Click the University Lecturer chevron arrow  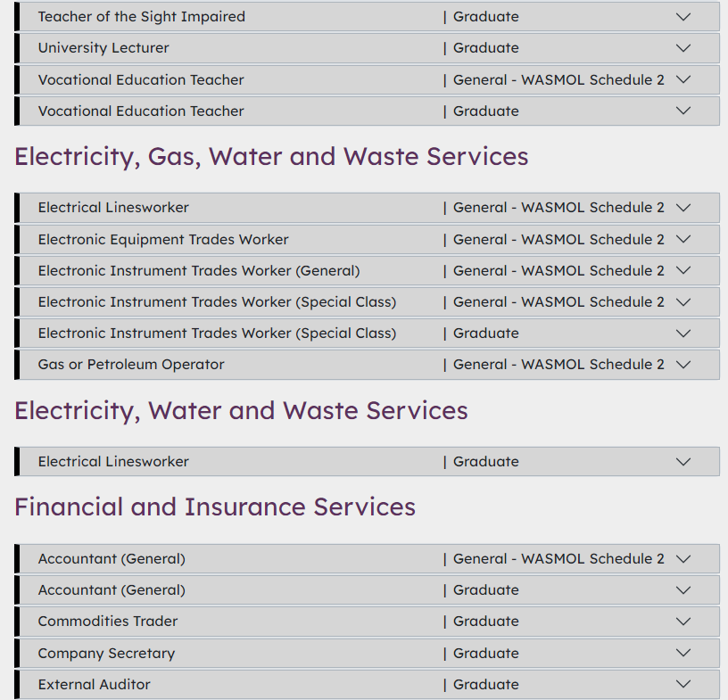pos(683,48)
